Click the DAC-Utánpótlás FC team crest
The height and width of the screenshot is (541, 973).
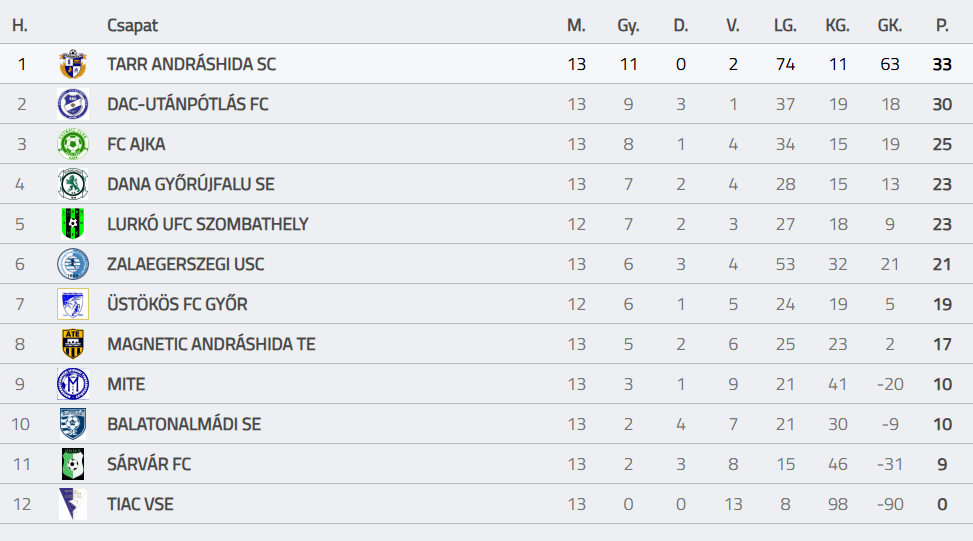[x=72, y=104]
